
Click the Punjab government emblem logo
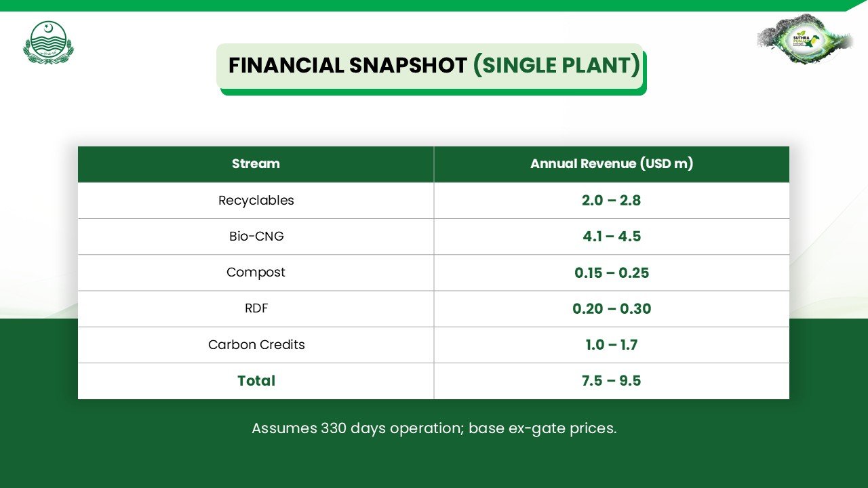point(48,43)
